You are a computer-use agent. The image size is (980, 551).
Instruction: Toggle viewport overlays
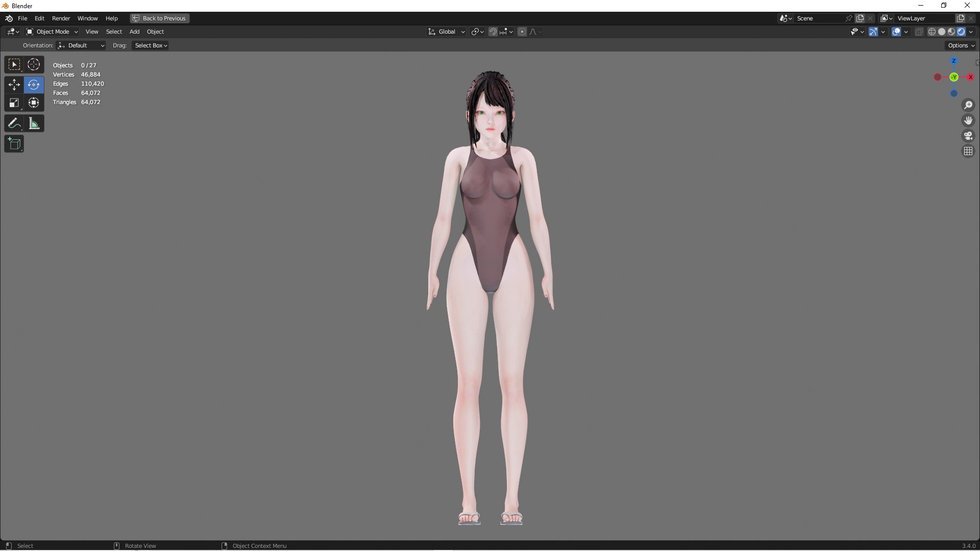(x=896, y=32)
